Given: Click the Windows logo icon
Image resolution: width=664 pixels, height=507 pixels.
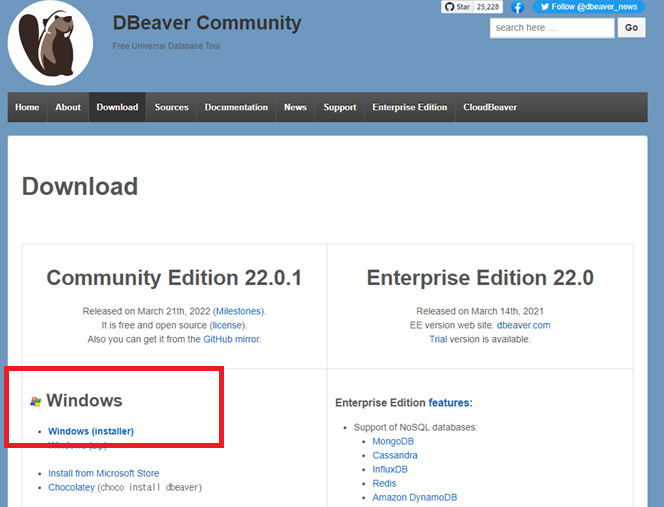Looking at the screenshot, I should pyautogui.click(x=36, y=402).
